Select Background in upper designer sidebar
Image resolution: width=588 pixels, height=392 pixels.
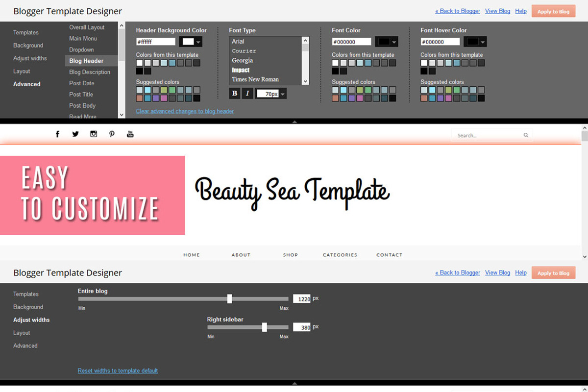coord(28,46)
